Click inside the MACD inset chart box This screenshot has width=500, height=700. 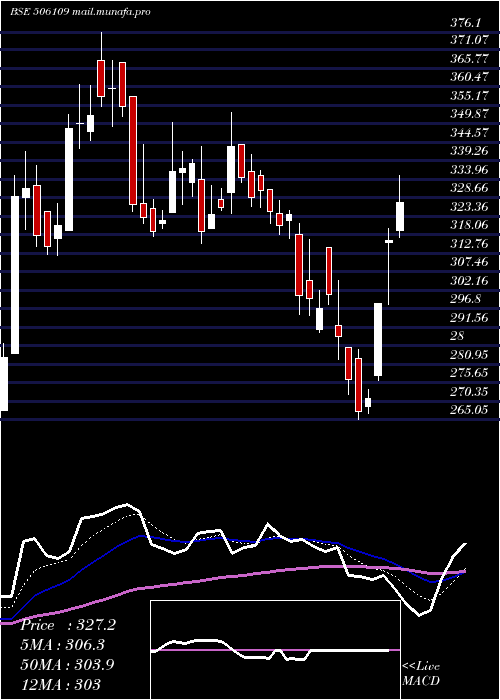pyautogui.click(x=275, y=650)
